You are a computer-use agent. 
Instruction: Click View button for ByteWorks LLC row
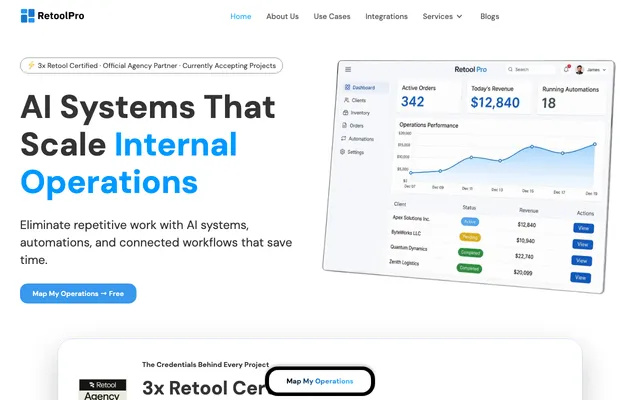582,244
